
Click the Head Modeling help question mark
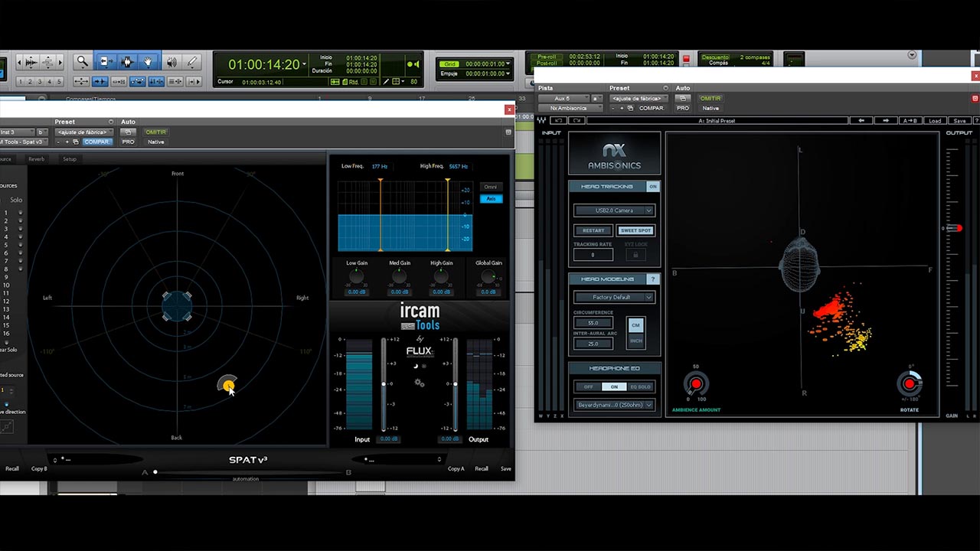[x=653, y=279]
